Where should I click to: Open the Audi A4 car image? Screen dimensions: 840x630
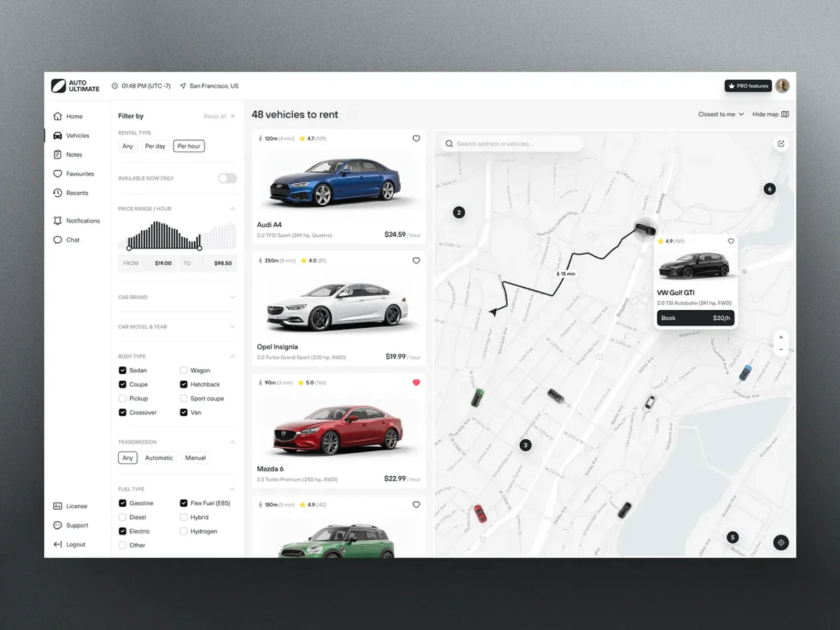(x=335, y=182)
